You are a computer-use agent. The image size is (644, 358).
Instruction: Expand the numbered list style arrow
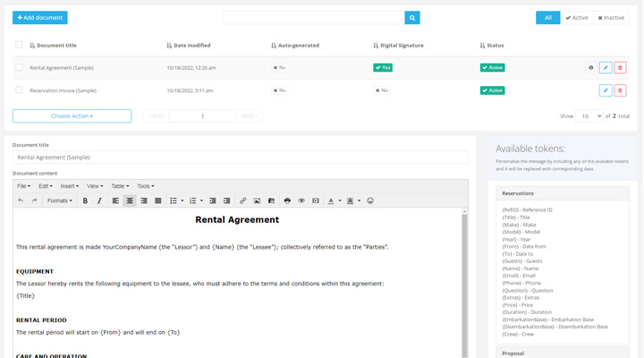201,200
